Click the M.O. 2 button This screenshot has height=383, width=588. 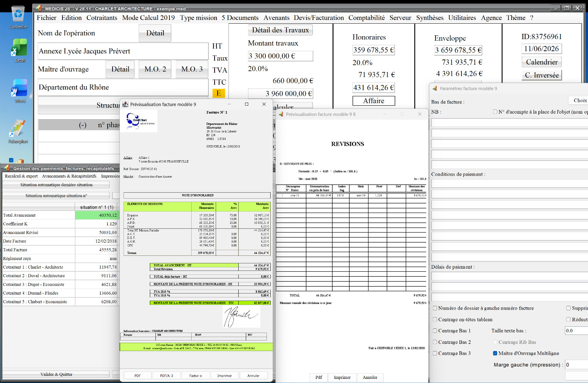(155, 69)
